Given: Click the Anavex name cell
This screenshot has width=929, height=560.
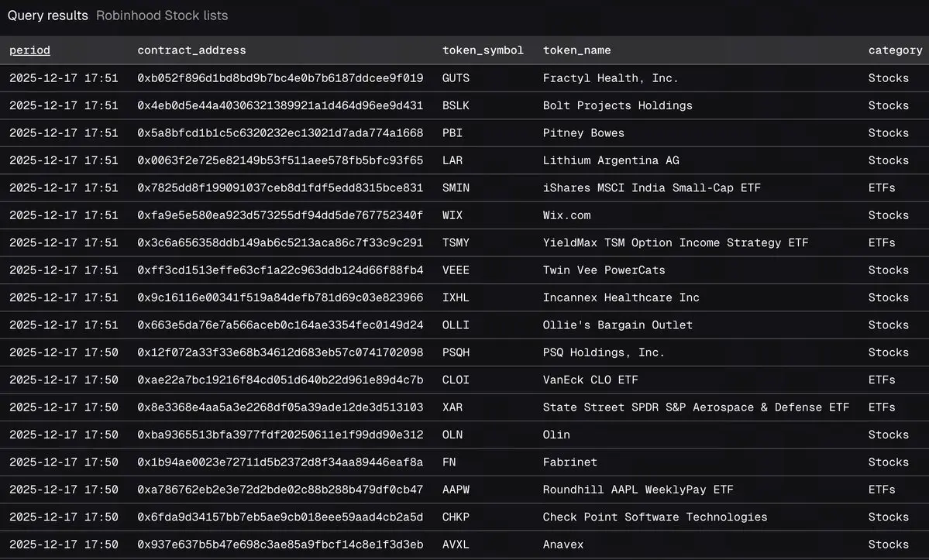Looking at the screenshot, I should pos(563,544).
